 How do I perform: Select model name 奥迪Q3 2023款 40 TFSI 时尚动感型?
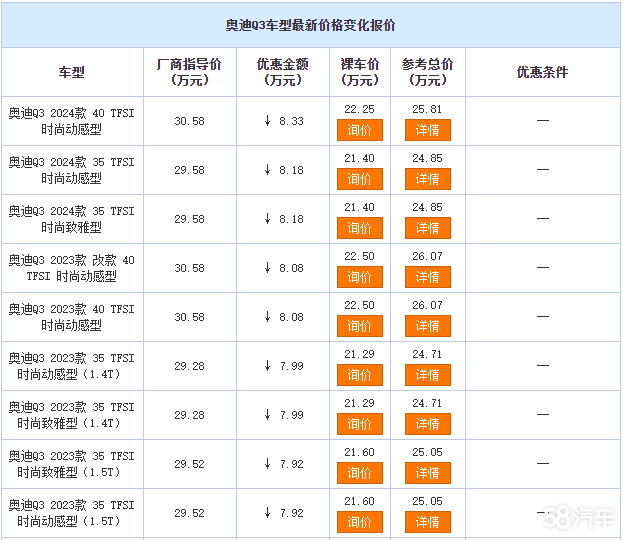(72, 317)
